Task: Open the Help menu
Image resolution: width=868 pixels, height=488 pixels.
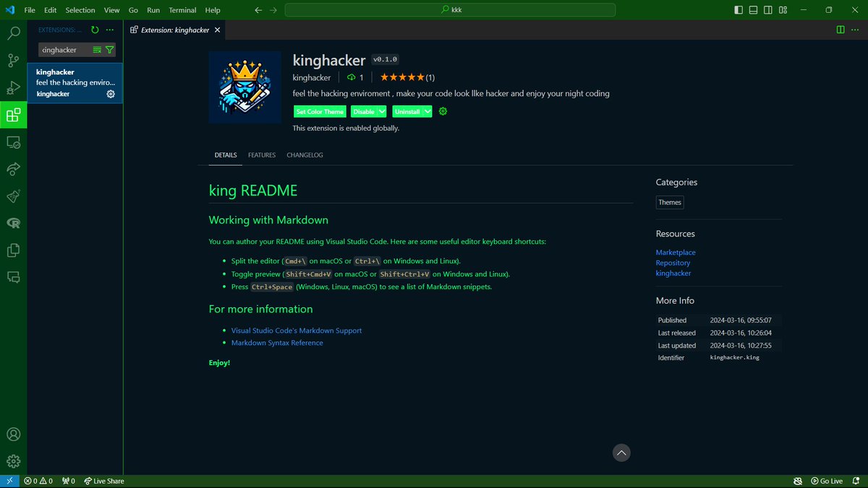Action: click(213, 10)
